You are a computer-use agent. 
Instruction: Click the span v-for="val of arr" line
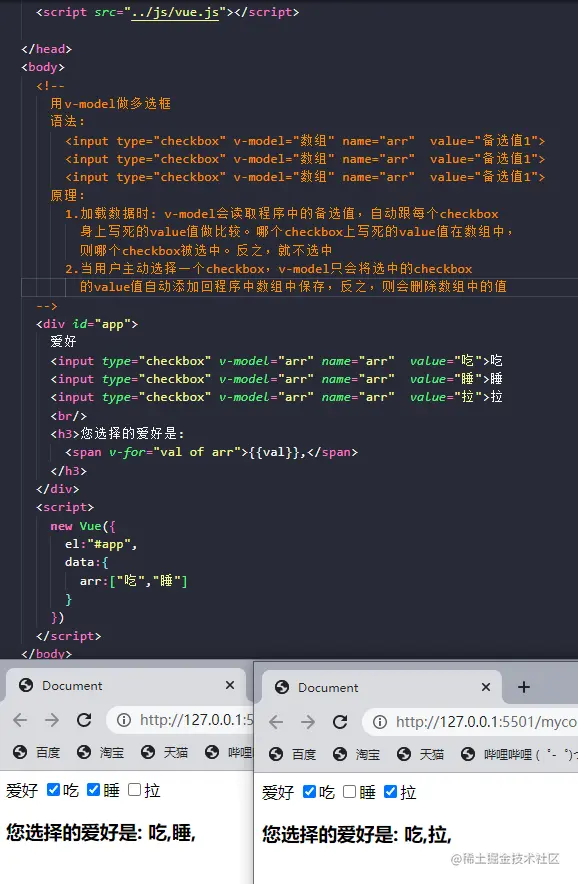211,452
